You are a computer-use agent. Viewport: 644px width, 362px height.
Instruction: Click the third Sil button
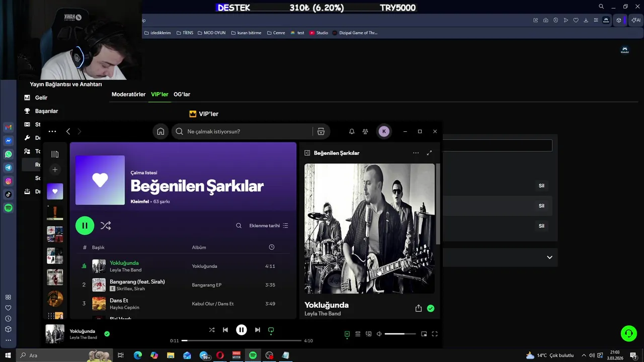pyautogui.click(x=541, y=226)
